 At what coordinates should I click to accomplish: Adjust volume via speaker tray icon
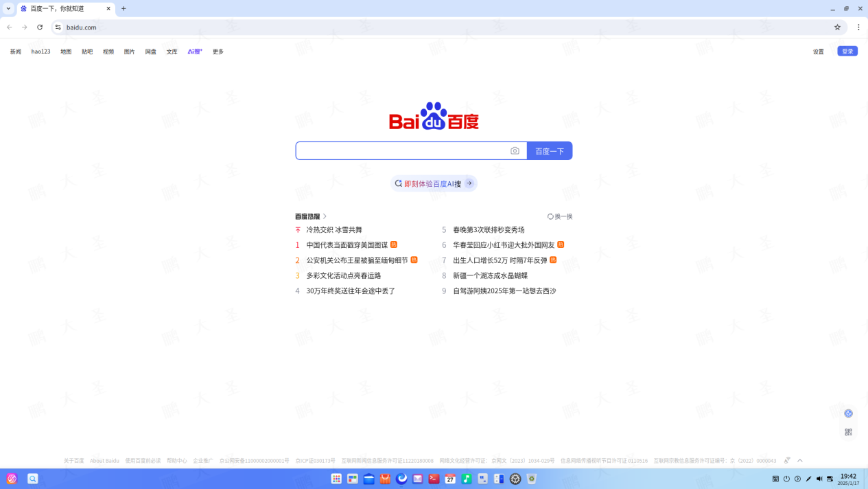[x=819, y=479]
